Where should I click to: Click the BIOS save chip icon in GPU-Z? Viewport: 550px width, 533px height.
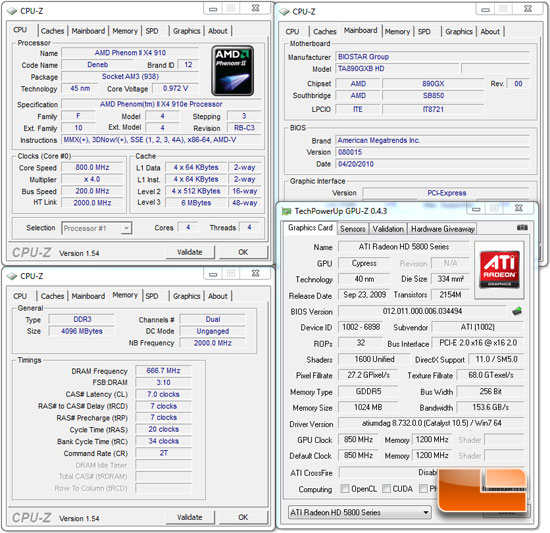[517, 311]
